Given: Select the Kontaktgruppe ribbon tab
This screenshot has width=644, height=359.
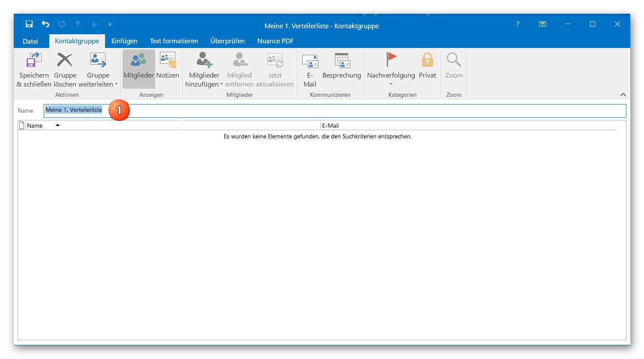Looking at the screenshot, I should click(77, 41).
